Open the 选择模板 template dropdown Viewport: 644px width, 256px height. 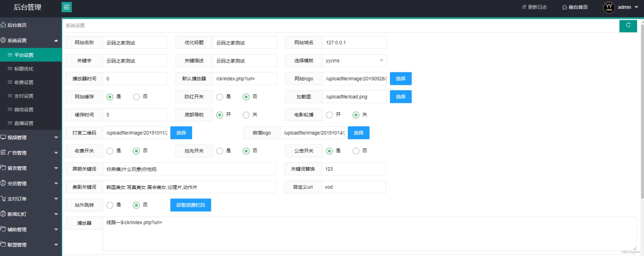(x=354, y=60)
